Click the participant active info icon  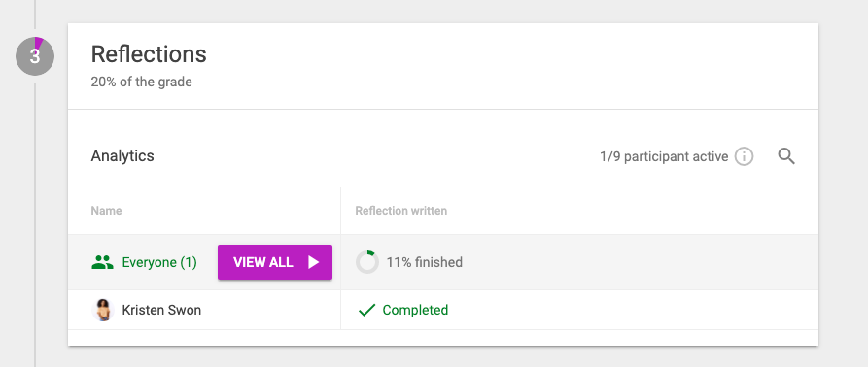(x=744, y=157)
